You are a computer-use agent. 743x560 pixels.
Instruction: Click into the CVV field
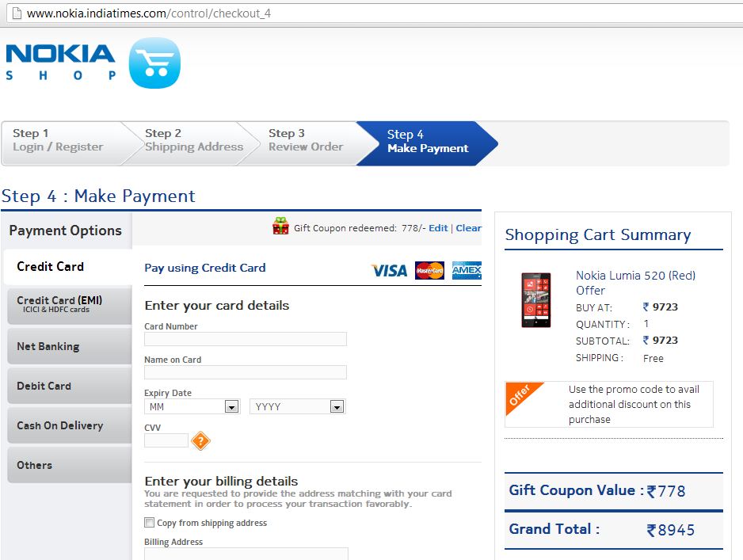pos(166,440)
